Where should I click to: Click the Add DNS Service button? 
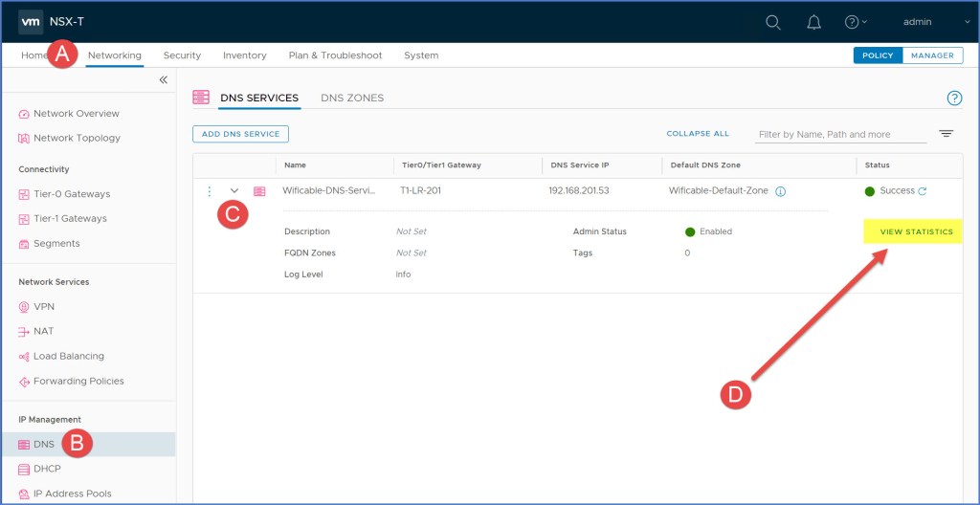point(240,134)
